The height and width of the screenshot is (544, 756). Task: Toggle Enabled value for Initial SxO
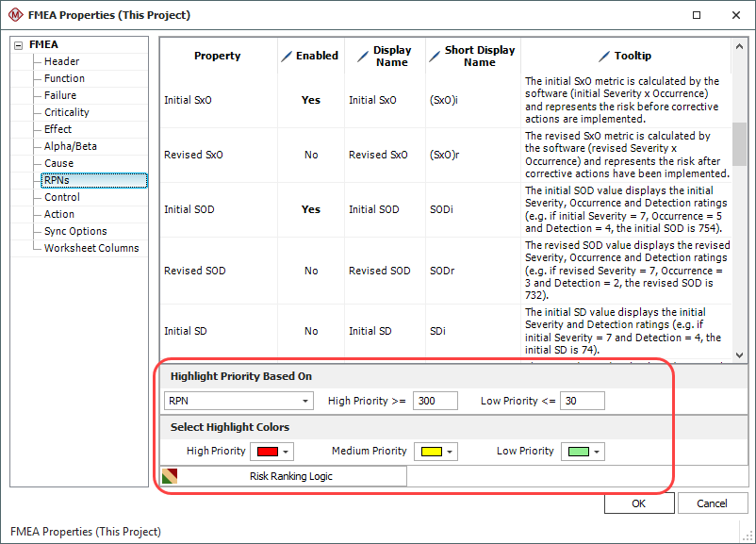tap(310, 100)
